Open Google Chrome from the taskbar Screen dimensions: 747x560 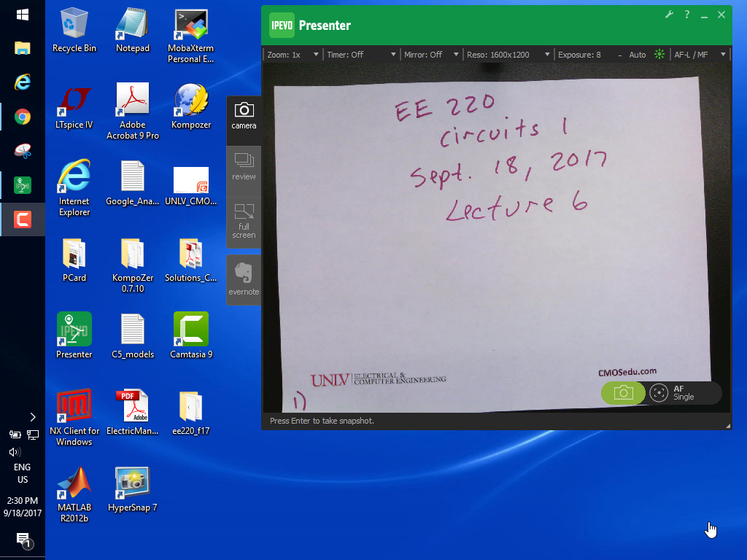[x=23, y=117]
